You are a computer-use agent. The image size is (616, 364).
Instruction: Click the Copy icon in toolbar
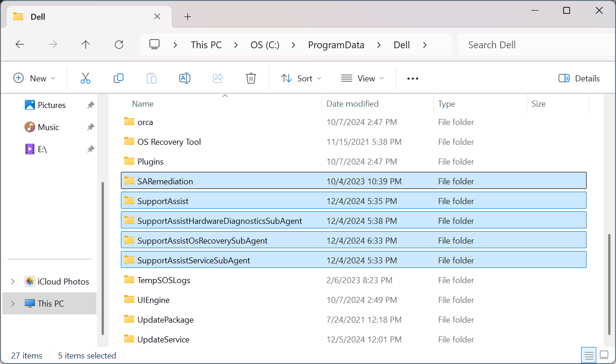click(x=119, y=79)
